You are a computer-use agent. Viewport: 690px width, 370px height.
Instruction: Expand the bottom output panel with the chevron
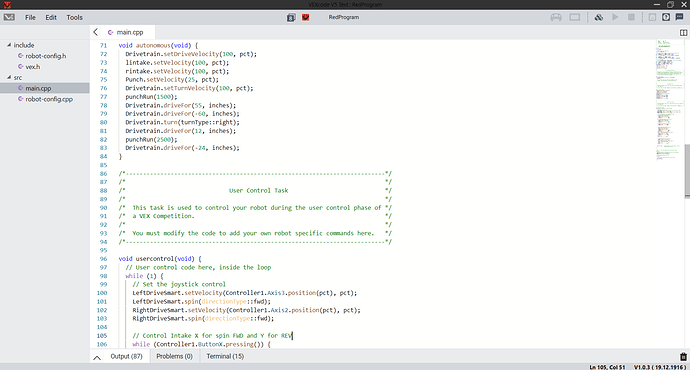[97, 357]
